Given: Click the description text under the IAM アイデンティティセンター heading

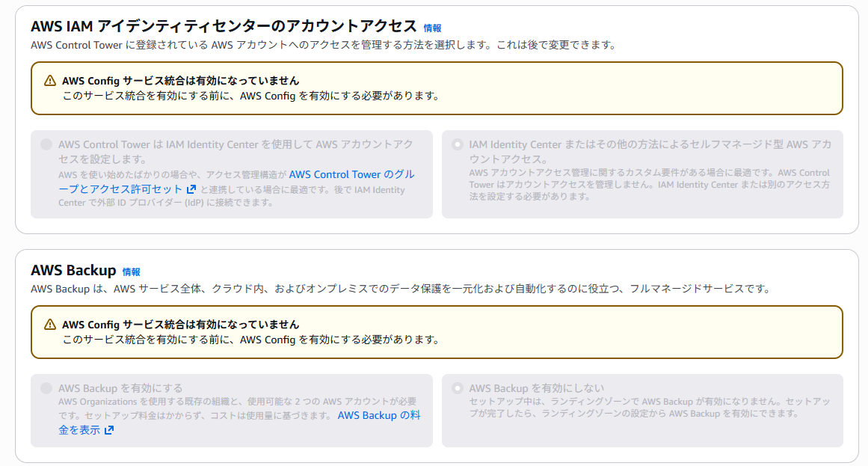Looking at the screenshot, I should 323,45.
